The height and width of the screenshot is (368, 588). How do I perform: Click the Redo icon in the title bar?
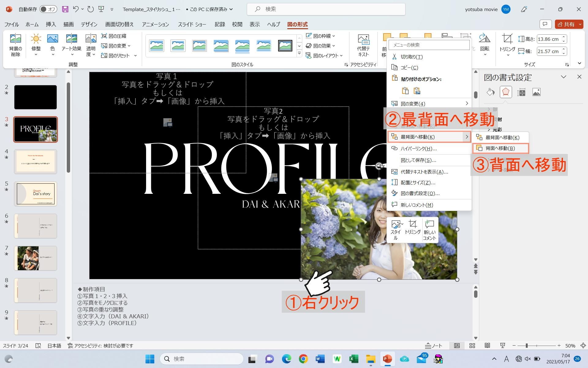pyautogui.click(x=90, y=9)
